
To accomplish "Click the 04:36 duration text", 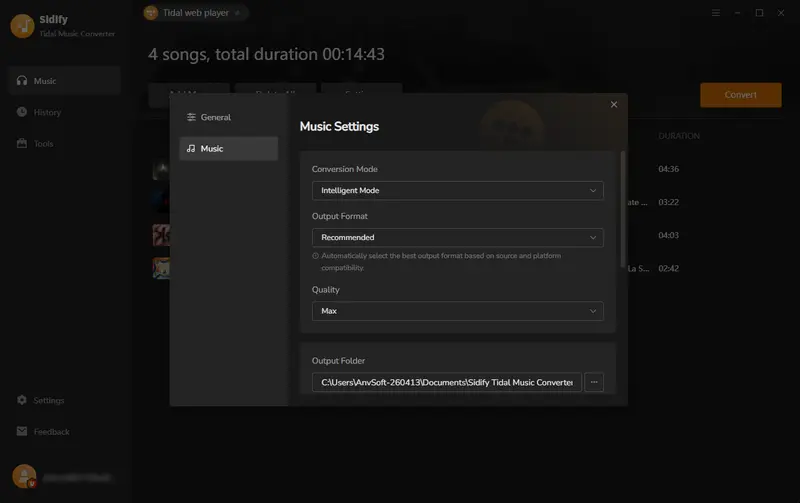I will (668, 169).
